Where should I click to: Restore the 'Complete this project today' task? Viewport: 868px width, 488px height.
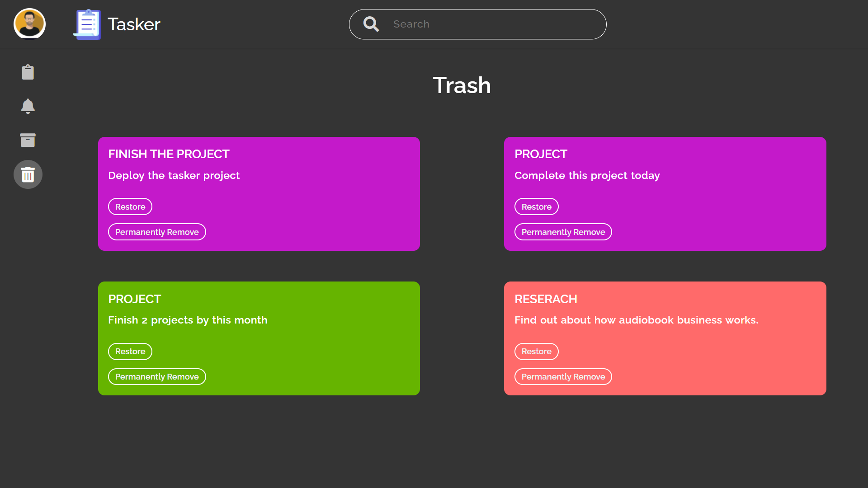pos(537,206)
